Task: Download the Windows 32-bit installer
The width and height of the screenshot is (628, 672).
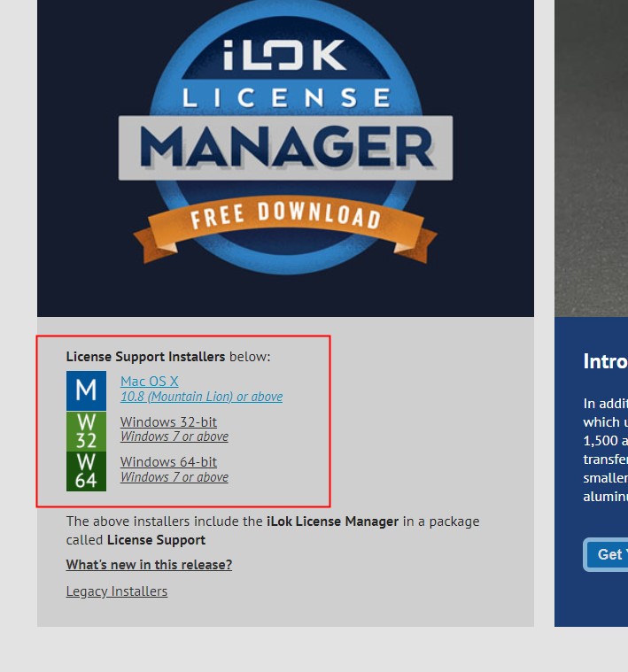Action: [x=168, y=421]
